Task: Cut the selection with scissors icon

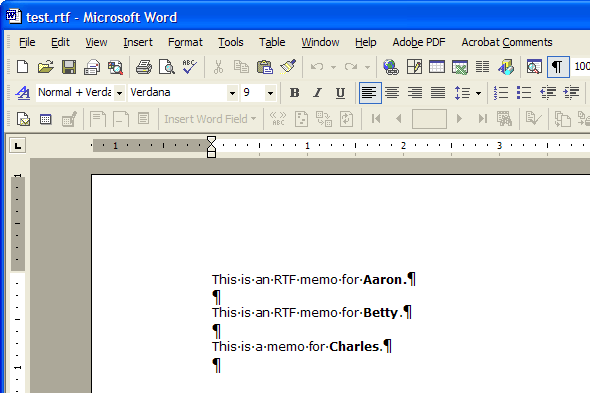Action: (218, 67)
